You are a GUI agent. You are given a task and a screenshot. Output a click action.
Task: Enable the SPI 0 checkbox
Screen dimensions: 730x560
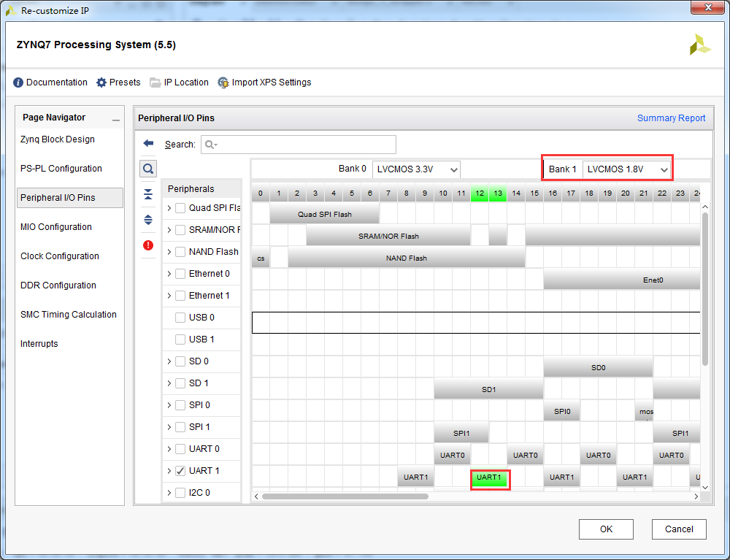click(x=180, y=405)
